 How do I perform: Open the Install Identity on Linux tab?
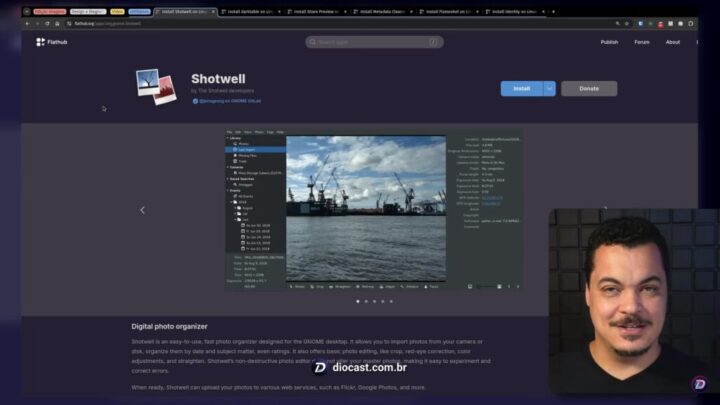click(514, 11)
